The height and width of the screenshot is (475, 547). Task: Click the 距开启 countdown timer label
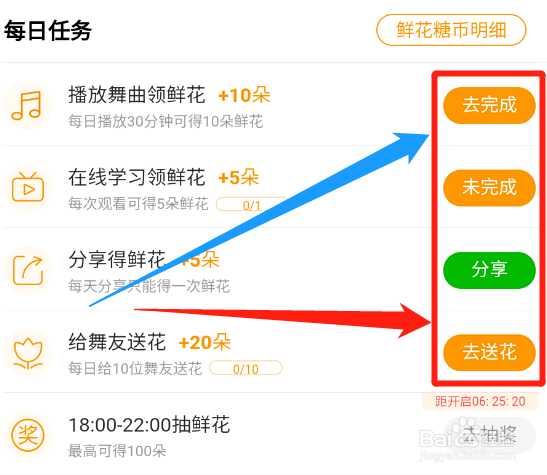(x=480, y=401)
